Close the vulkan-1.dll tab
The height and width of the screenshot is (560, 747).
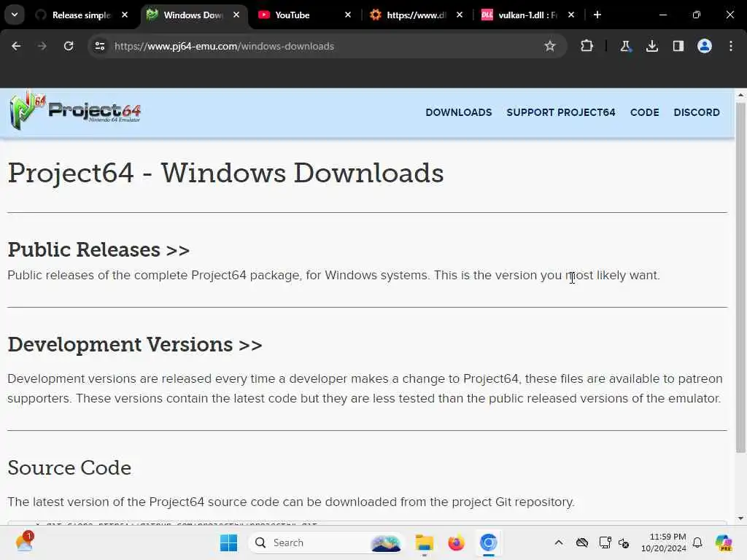click(570, 15)
